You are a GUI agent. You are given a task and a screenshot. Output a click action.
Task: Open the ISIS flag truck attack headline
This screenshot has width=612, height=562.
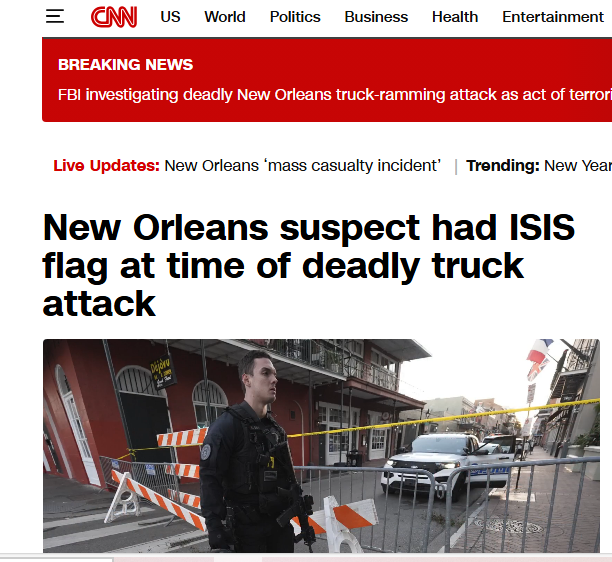coord(308,265)
